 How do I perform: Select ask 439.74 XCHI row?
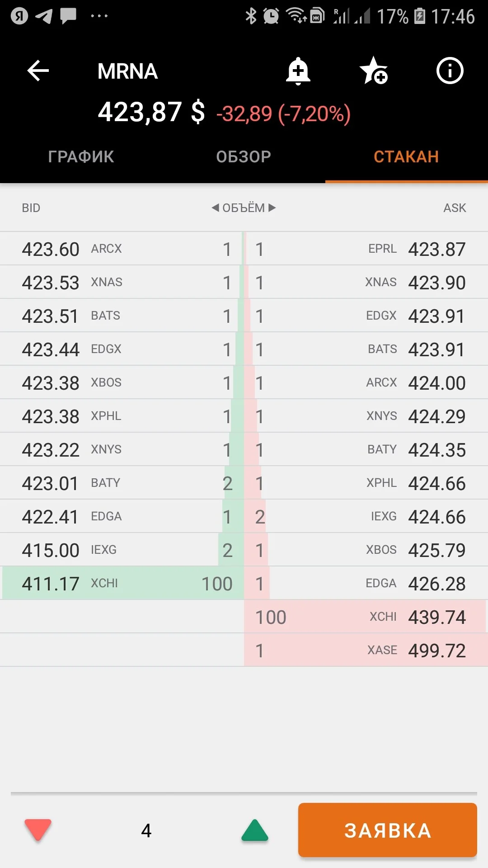[x=366, y=617]
